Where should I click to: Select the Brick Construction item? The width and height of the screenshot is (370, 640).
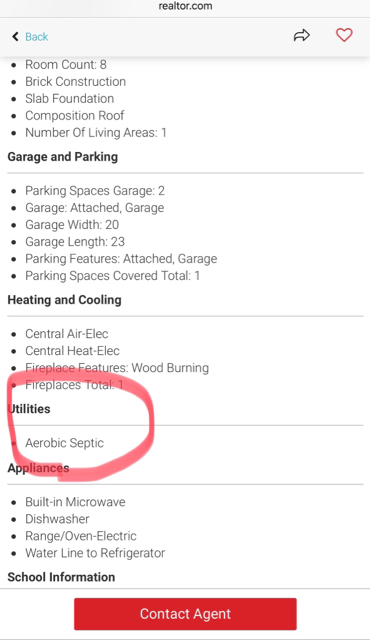[75, 82]
